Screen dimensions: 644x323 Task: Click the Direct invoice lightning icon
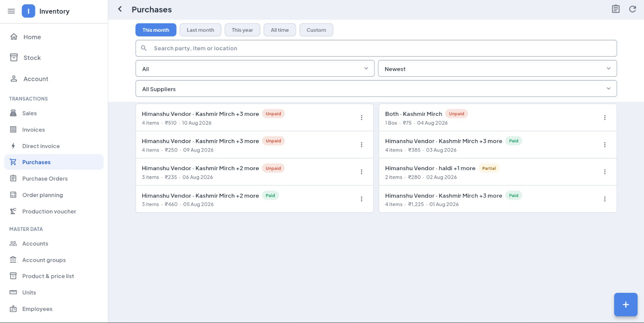[13, 146]
